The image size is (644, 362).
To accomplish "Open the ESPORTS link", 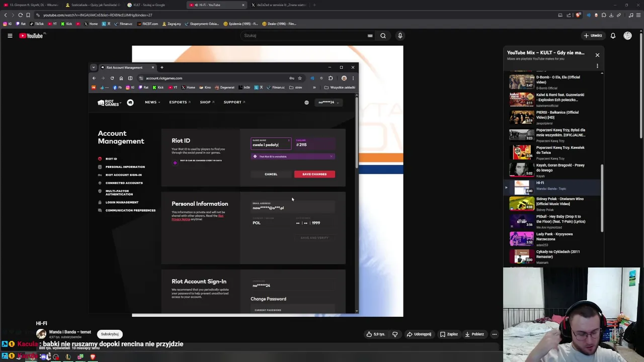I will [180, 102].
